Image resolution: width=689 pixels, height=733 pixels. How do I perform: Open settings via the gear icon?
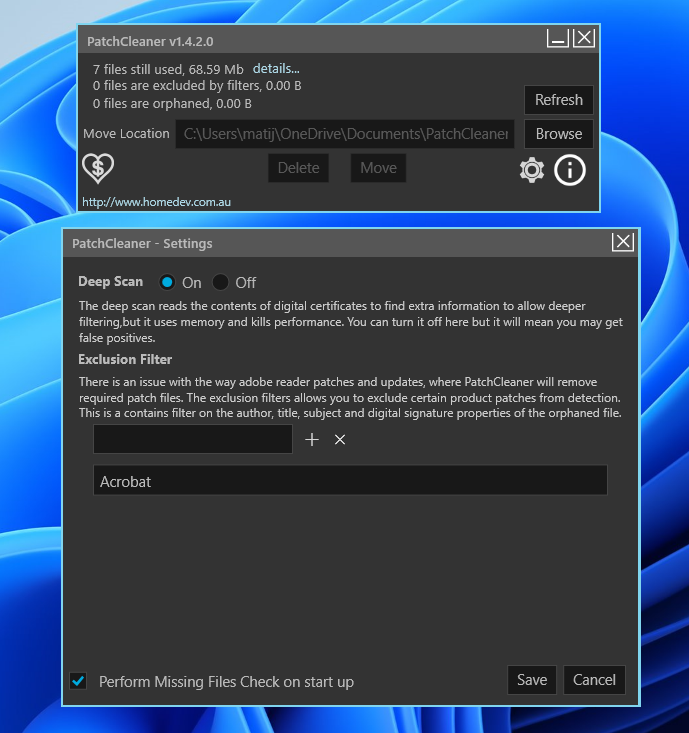(x=532, y=170)
